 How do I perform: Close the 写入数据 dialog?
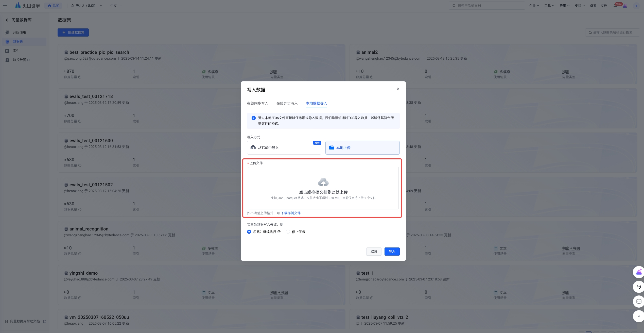click(398, 89)
